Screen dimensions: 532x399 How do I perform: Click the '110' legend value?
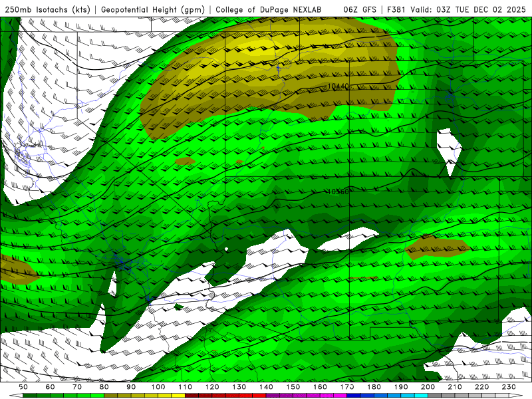(185, 387)
